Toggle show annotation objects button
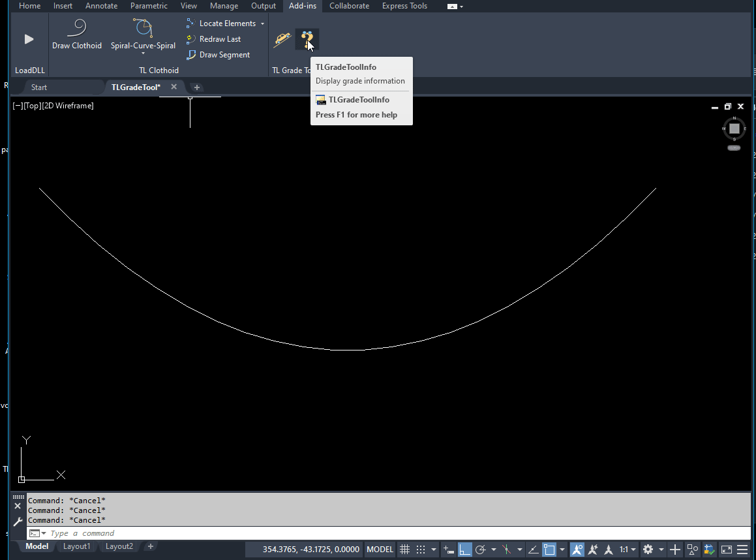This screenshot has width=756, height=560. click(x=577, y=550)
